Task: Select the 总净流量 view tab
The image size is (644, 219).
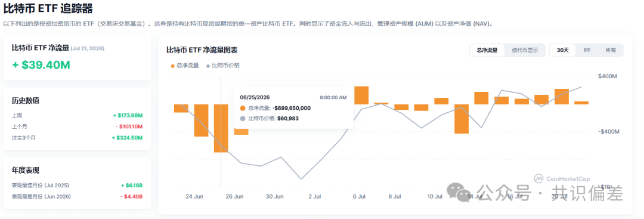Action: 487,50
